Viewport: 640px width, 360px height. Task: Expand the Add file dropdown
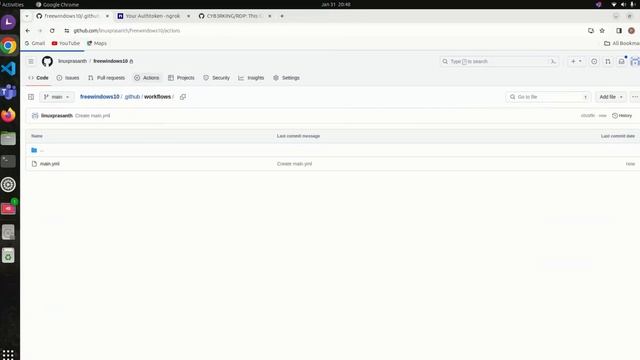(x=611, y=97)
